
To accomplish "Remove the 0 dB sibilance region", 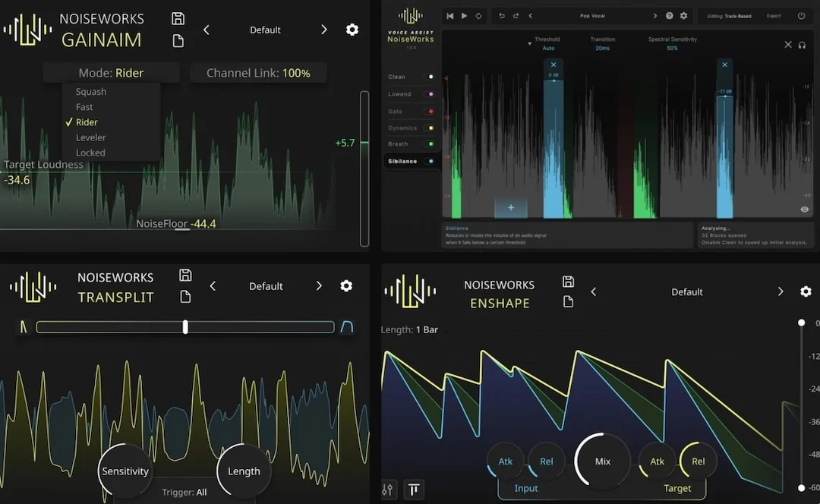I will (x=553, y=65).
